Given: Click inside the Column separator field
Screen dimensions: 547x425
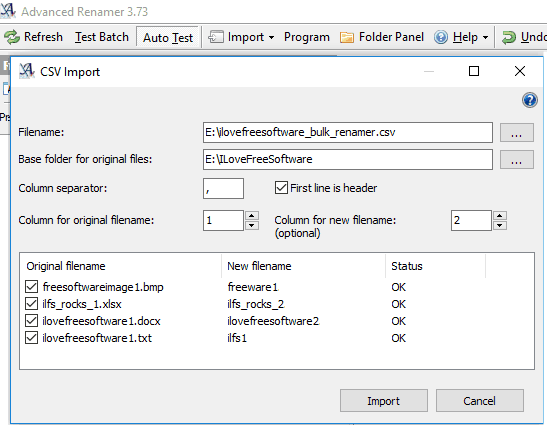Looking at the screenshot, I should (223, 188).
